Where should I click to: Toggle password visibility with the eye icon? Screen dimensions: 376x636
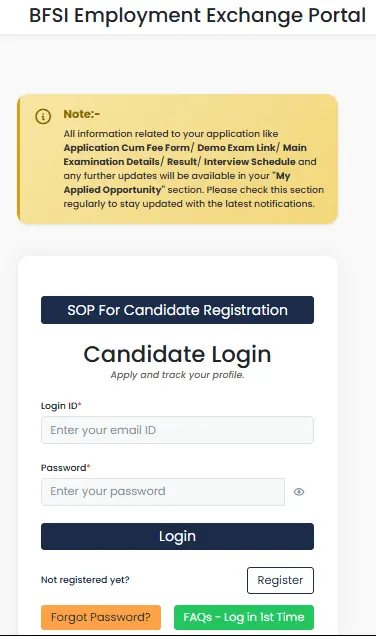(299, 492)
